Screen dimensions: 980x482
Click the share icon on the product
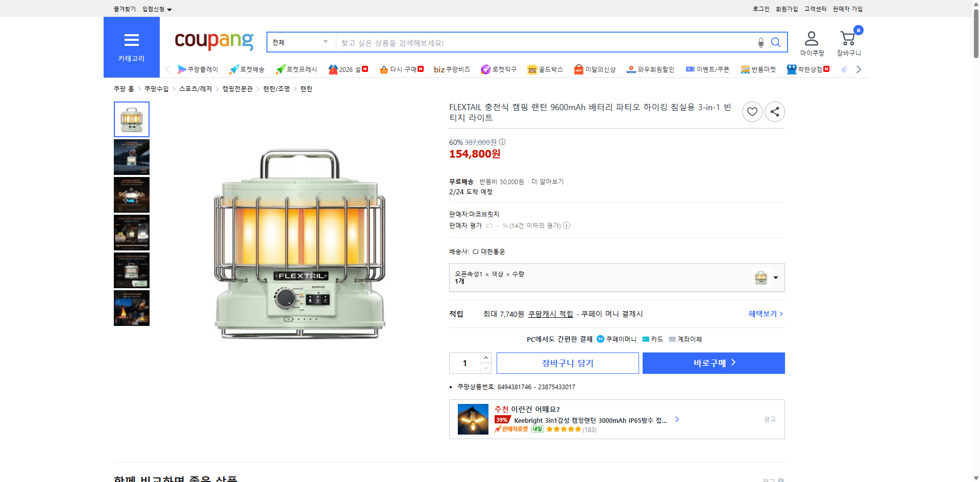[774, 111]
